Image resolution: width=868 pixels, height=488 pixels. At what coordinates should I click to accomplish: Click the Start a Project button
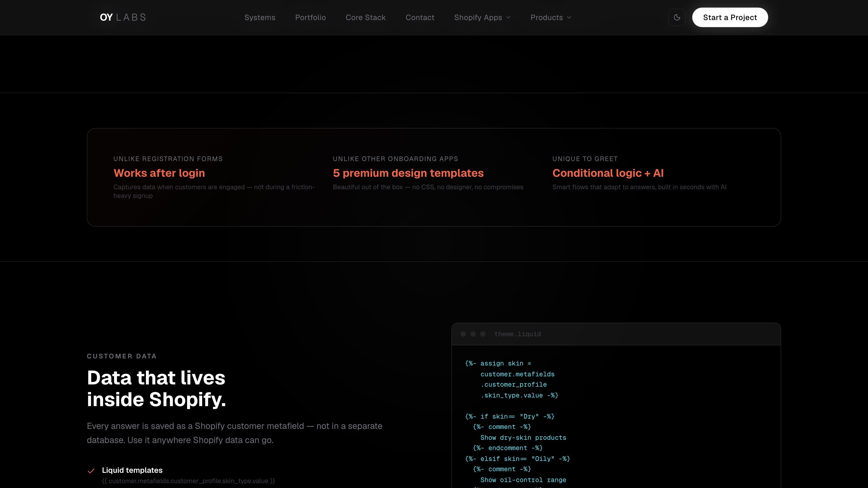point(730,17)
